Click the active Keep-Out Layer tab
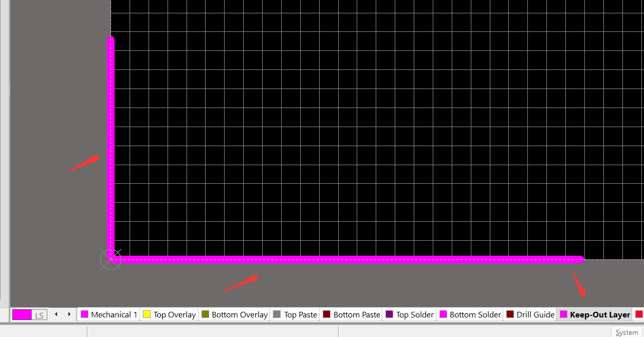Screen dimensions: 644x337 point(595,314)
